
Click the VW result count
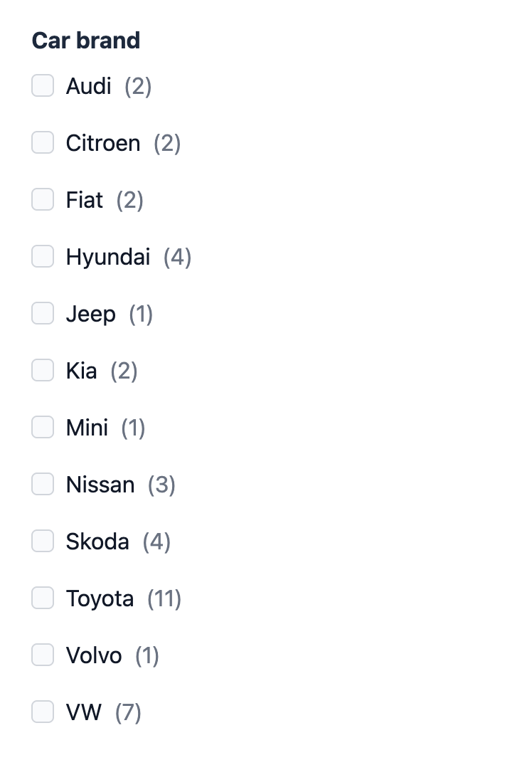click(129, 712)
